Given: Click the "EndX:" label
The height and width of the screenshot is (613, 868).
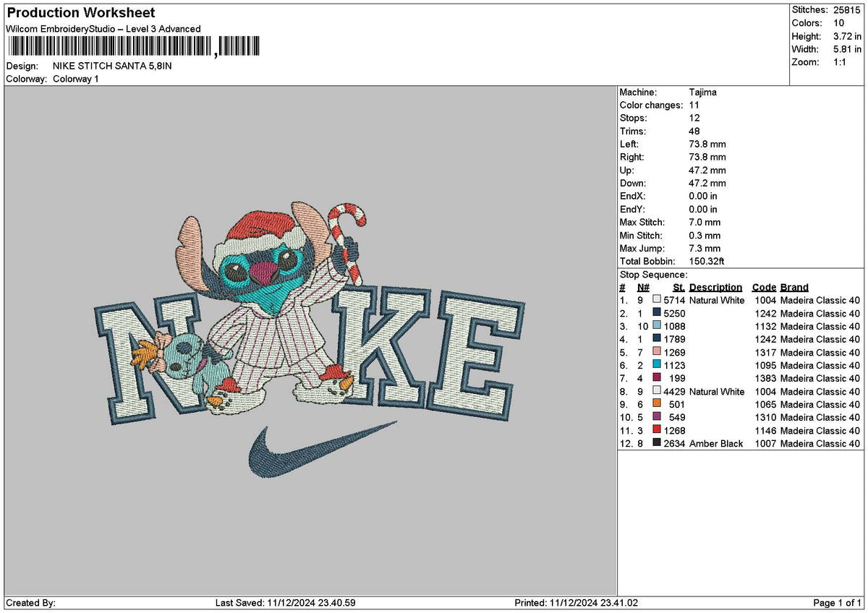Looking at the screenshot, I should pos(633,197).
